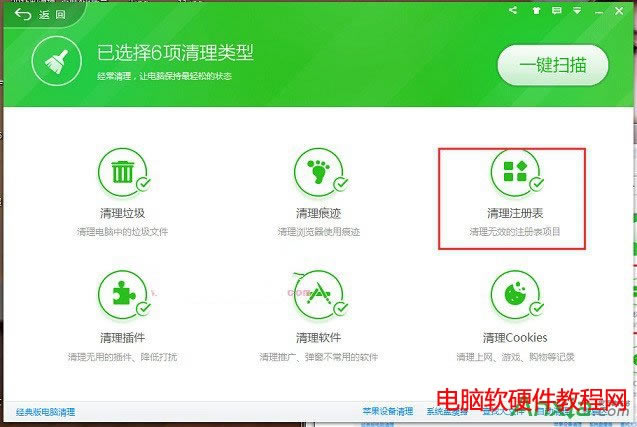Open 经典版电脑清理 link
Viewport: 637px width, 427px height.
tap(46, 412)
